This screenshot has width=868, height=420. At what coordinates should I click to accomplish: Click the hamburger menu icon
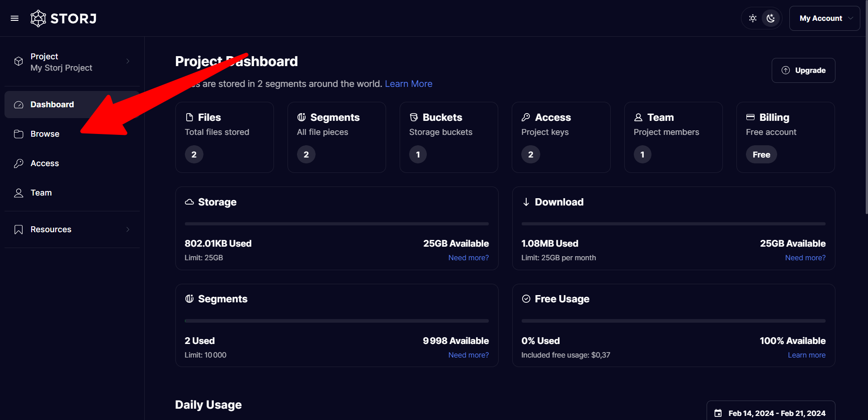click(14, 19)
